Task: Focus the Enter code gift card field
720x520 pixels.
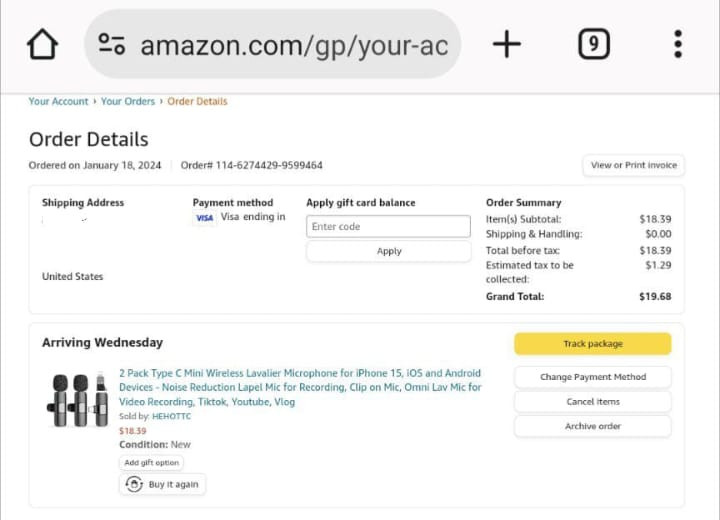Action: click(388, 227)
